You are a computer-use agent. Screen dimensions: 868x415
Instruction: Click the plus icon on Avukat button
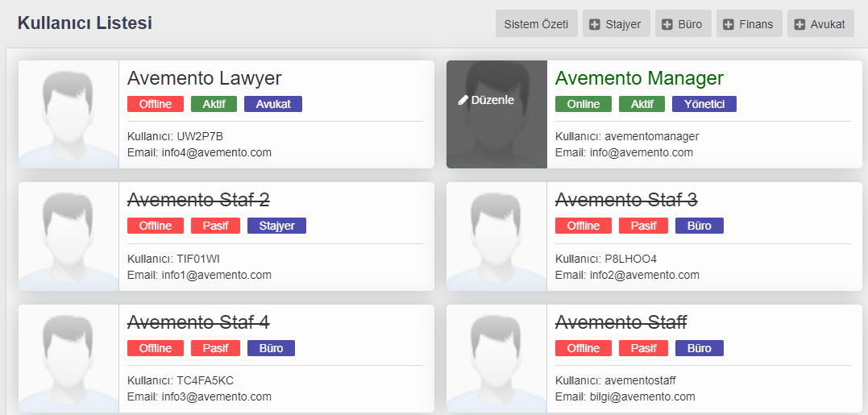pos(799,24)
